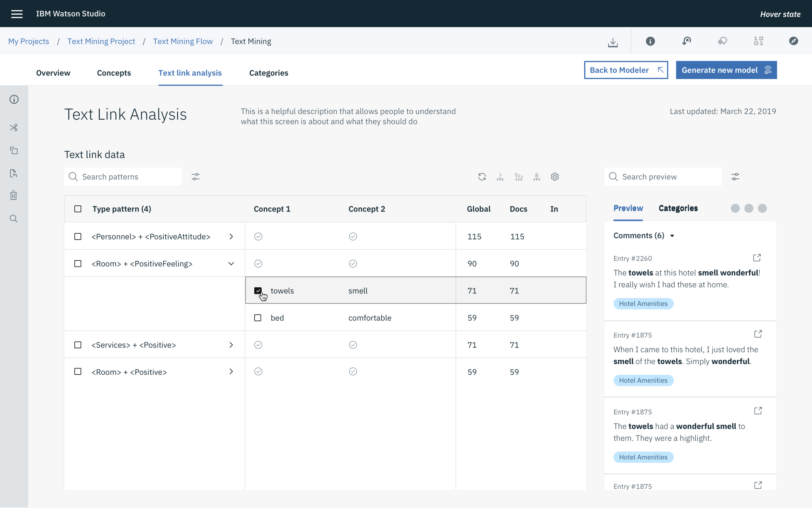Click the Concept 1 column header
The image size is (812, 508).
tap(272, 209)
